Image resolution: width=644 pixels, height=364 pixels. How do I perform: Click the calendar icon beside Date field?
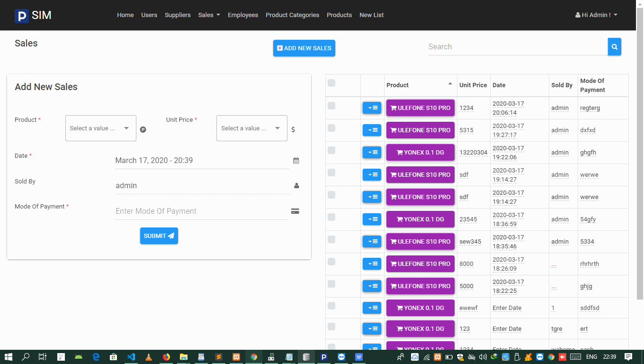click(x=296, y=161)
